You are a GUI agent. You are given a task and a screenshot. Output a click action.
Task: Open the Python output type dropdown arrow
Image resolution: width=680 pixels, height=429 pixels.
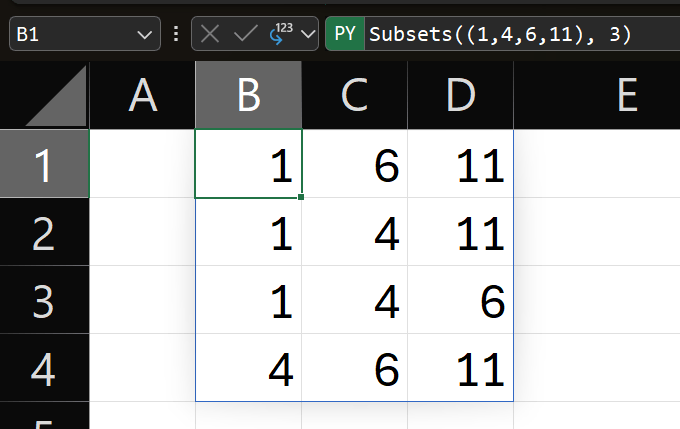point(308,34)
